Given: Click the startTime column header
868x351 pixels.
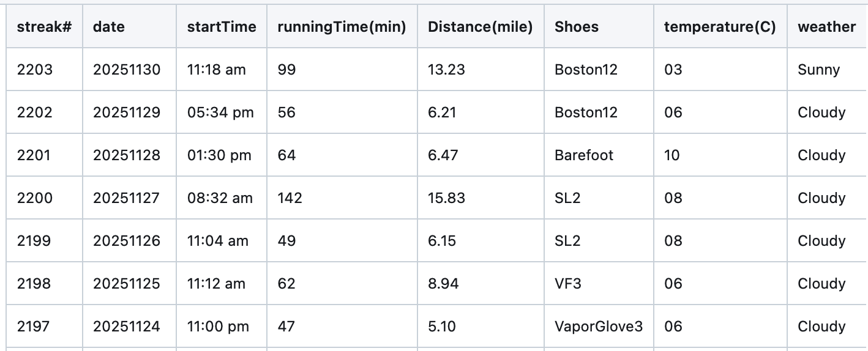Looking at the screenshot, I should (x=222, y=27).
